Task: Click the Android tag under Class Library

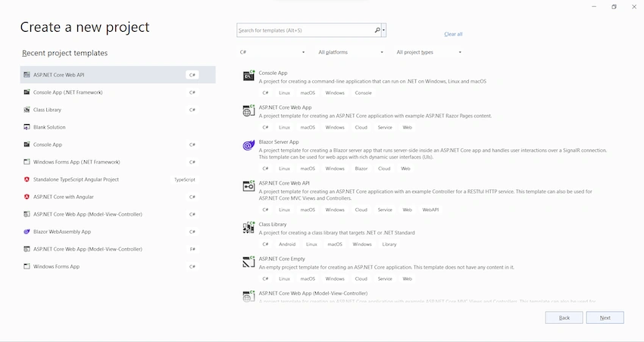Action: pos(287,244)
